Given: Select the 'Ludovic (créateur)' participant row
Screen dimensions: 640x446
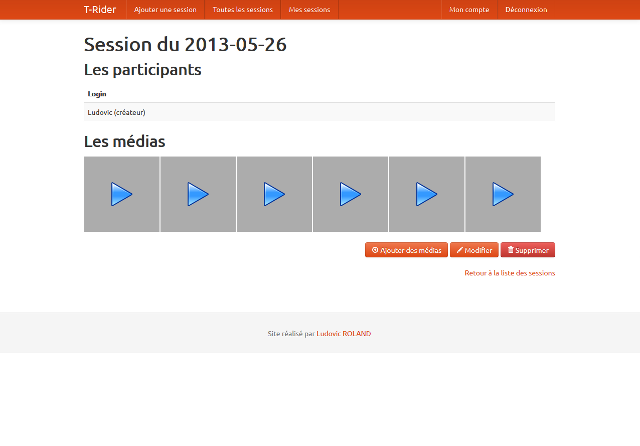Looking at the screenshot, I should coord(117,112).
